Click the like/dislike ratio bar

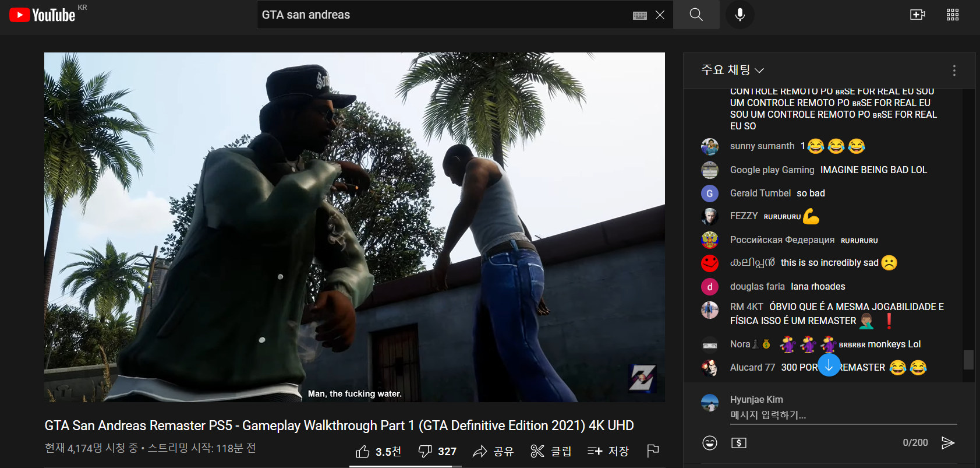405,466
